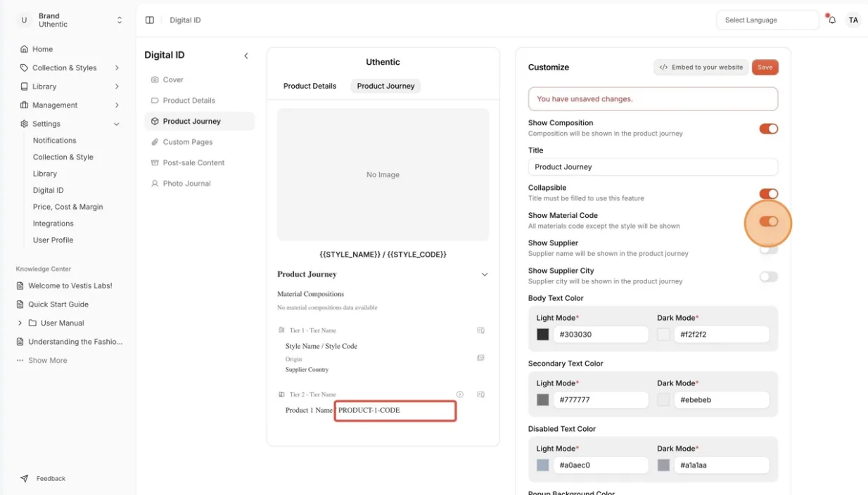The width and height of the screenshot is (868, 495).
Task: Click the No Image placeholder thumbnail
Action: tap(383, 174)
